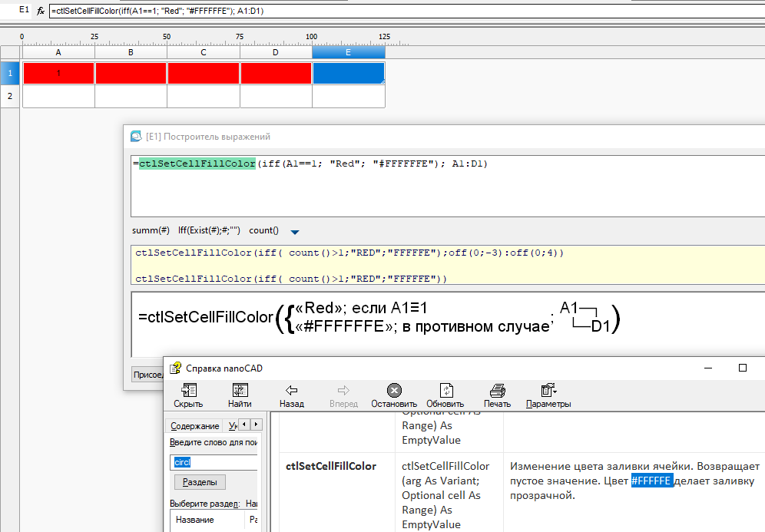Click highlighted ctlSetCellFillColor in expression editor
Screen dimensions: 765x532
point(197,164)
